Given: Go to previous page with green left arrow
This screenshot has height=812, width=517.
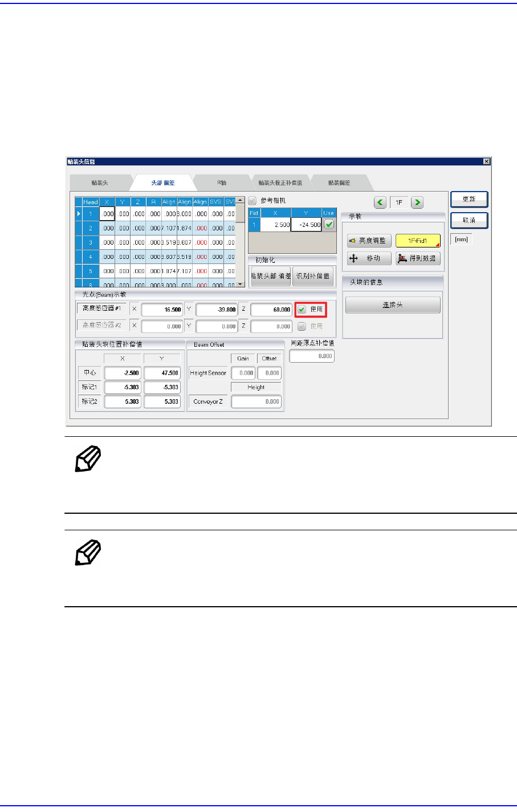Looking at the screenshot, I should 381,202.
